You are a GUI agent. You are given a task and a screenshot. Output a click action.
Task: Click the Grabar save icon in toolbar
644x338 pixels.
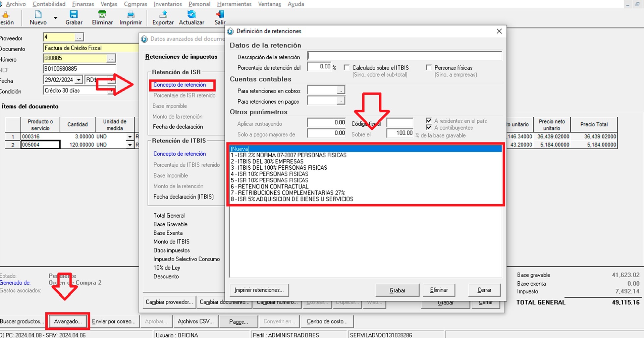[x=73, y=15]
